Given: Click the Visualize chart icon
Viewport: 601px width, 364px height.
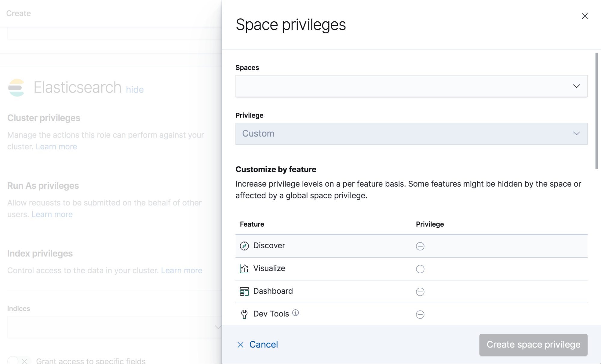Looking at the screenshot, I should pyautogui.click(x=244, y=268).
